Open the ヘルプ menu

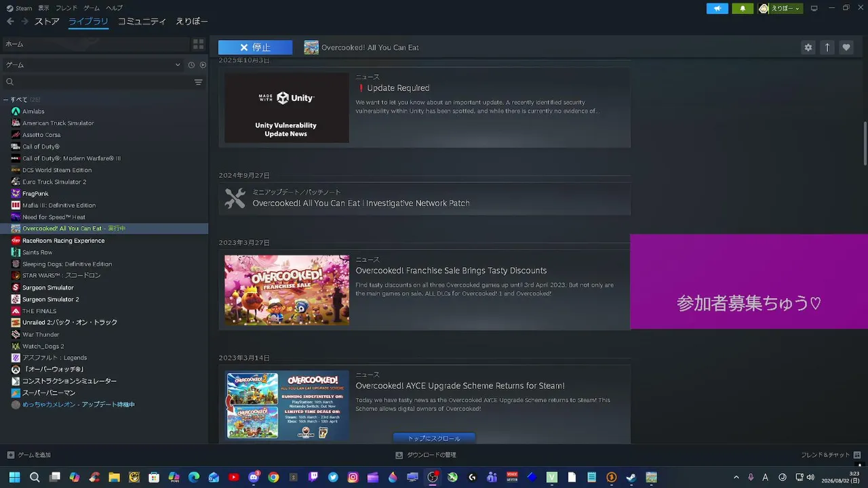pos(115,8)
